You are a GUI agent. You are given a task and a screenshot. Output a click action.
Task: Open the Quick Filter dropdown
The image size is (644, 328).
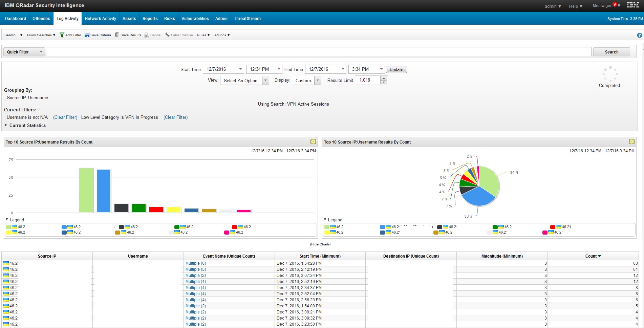click(24, 52)
